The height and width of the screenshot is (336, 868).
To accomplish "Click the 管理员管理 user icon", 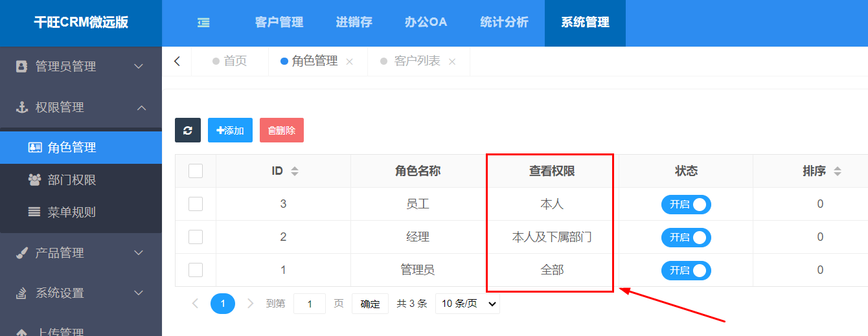I will point(22,66).
